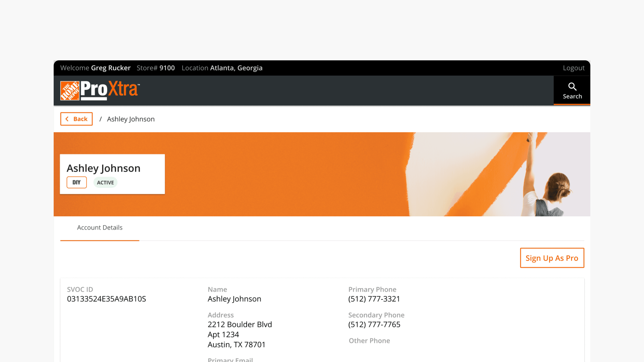This screenshot has width=644, height=362.
Task: Click the DIY badge
Action: 76,182
